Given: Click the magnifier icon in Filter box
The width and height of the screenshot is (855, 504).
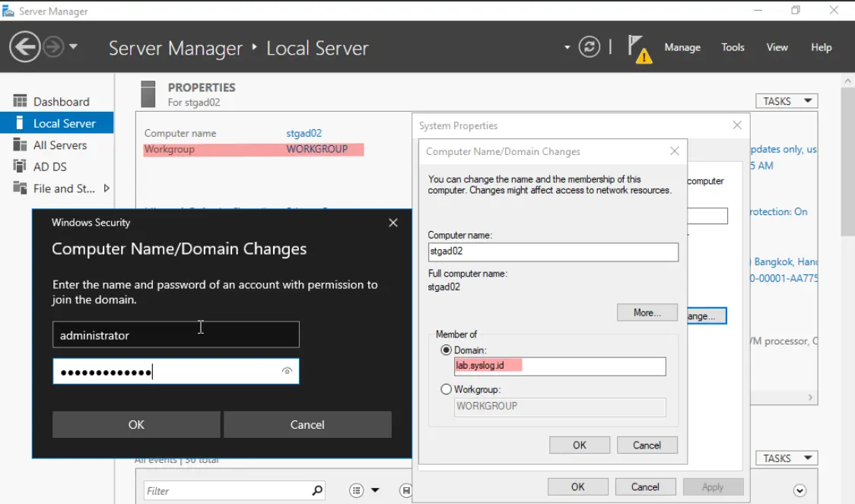Looking at the screenshot, I should 316,490.
